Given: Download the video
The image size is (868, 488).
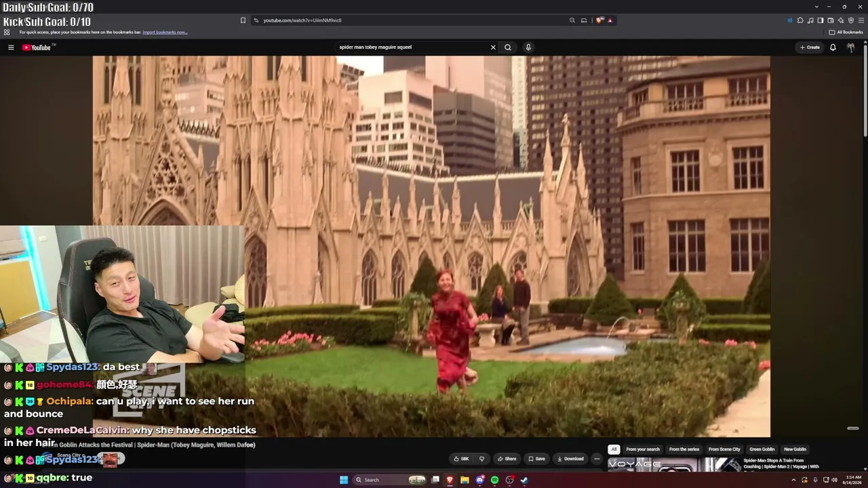Looking at the screenshot, I should (x=570, y=459).
